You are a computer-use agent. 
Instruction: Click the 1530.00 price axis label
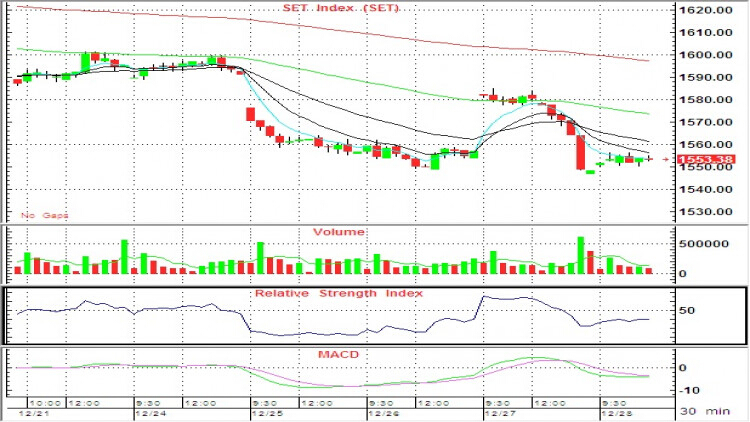click(706, 211)
